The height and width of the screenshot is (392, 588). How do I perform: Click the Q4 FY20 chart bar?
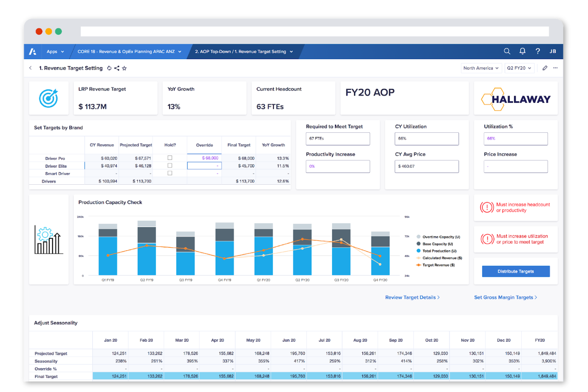(x=380, y=253)
